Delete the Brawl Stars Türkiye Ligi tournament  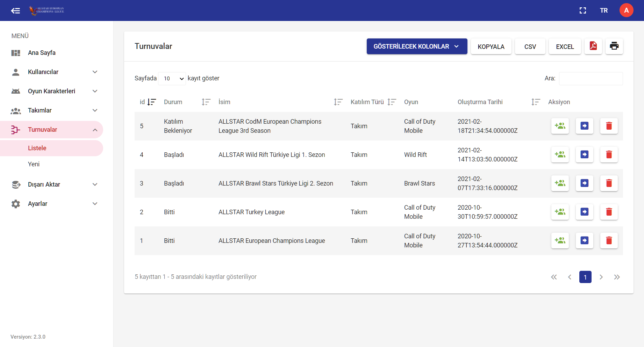[609, 183]
